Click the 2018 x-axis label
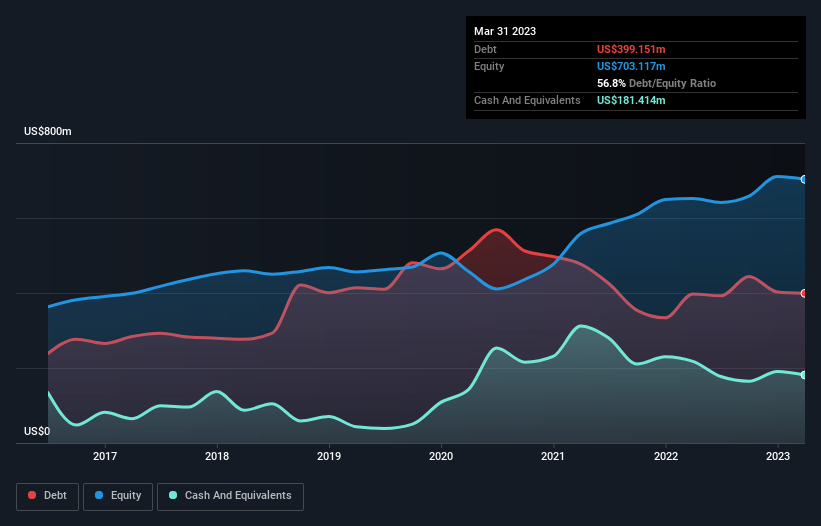Viewport: 821px width, 526px height. 217,456
